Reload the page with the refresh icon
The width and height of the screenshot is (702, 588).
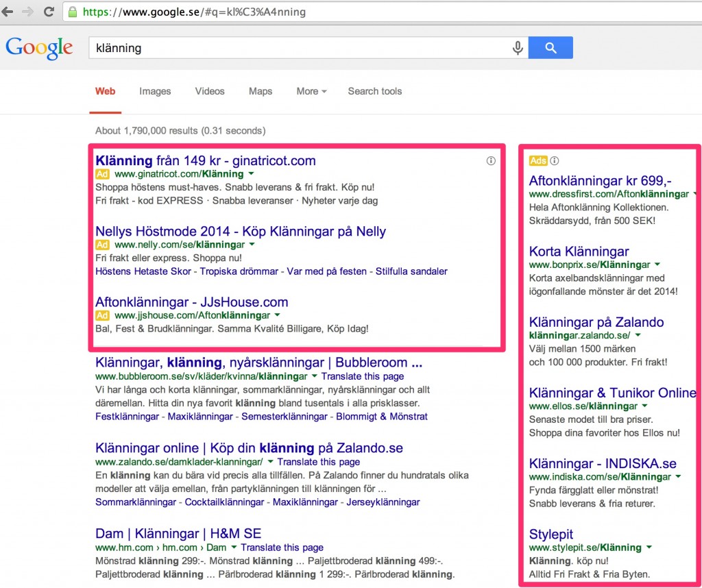click(49, 12)
